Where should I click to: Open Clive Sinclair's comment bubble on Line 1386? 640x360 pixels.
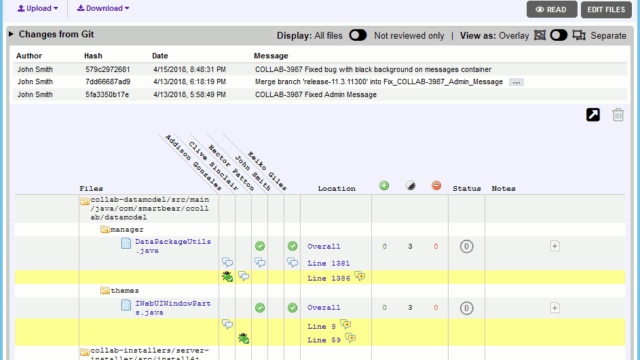(244, 276)
